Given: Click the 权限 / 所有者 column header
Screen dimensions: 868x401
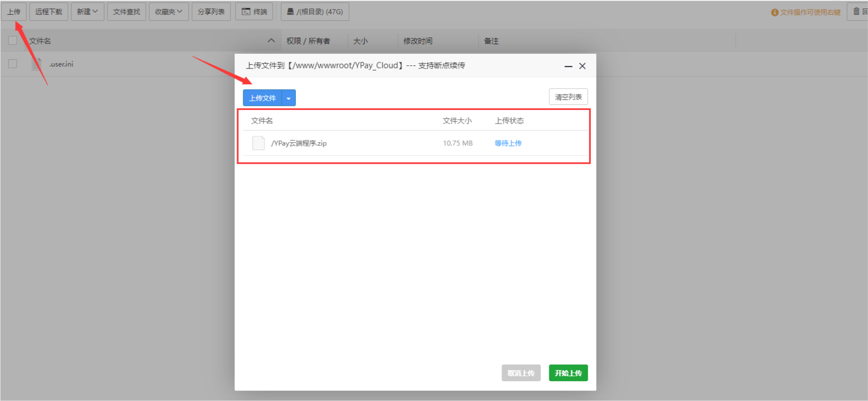Looking at the screenshot, I should pyautogui.click(x=308, y=41).
